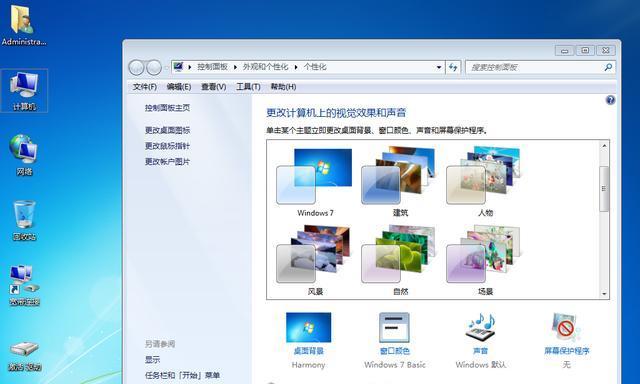Screen dimensions: 640x384
Task: Click 更改鼠标指针 link
Action: (x=167, y=146)
